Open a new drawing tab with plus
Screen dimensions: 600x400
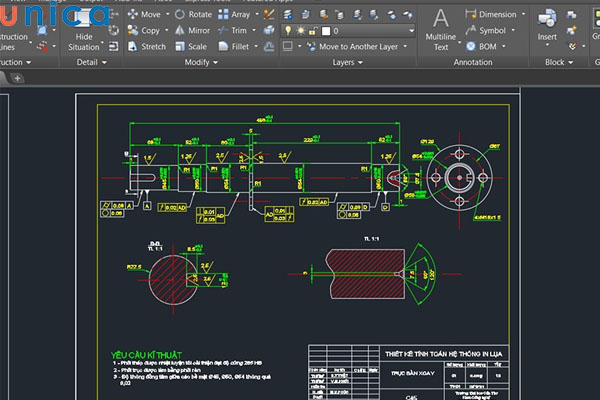[18, 77]
